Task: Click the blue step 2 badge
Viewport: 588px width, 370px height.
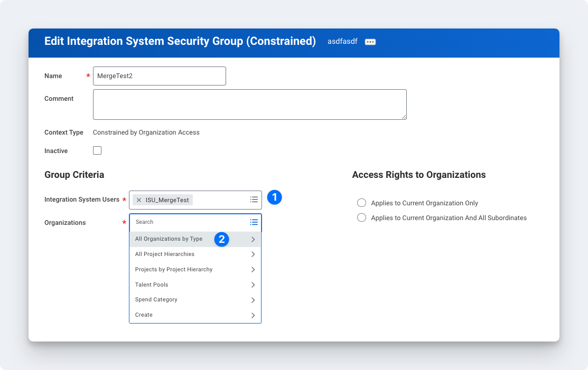Action: coord(221,239)
